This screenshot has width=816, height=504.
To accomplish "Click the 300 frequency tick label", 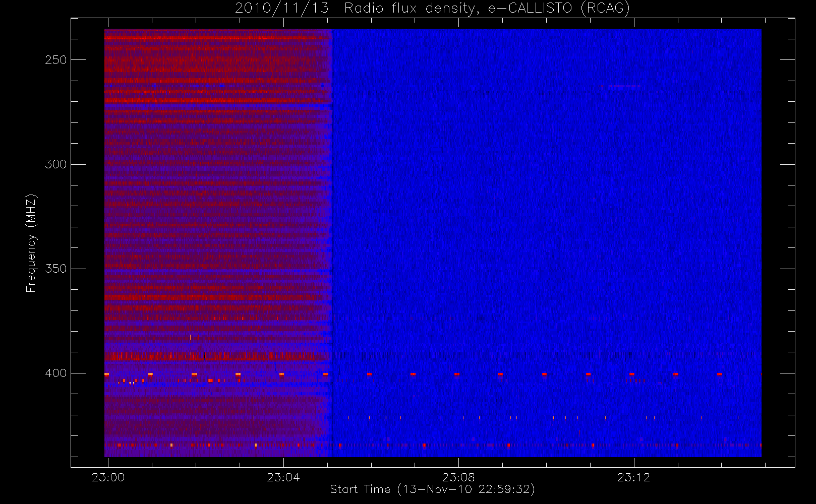I will click(x=55, y=164).
